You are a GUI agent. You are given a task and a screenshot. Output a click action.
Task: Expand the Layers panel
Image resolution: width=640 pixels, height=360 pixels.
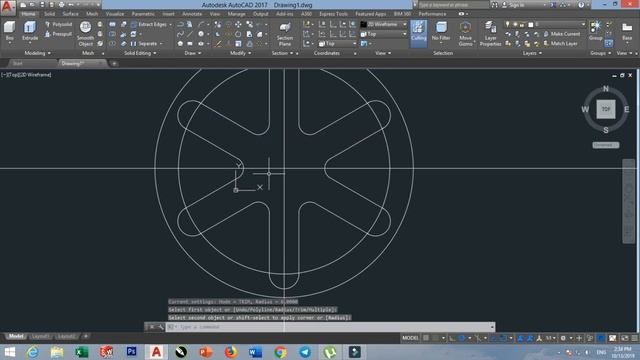[x=532, y=53]
